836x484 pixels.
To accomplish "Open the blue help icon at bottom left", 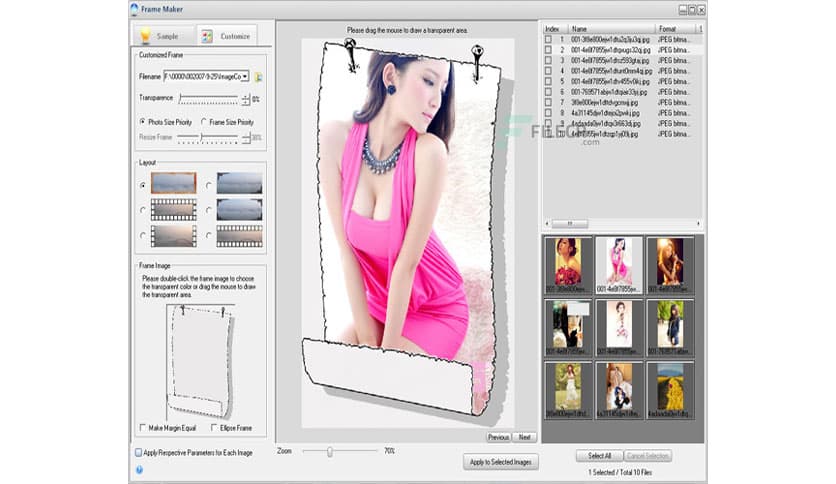I will pos(139,468).
